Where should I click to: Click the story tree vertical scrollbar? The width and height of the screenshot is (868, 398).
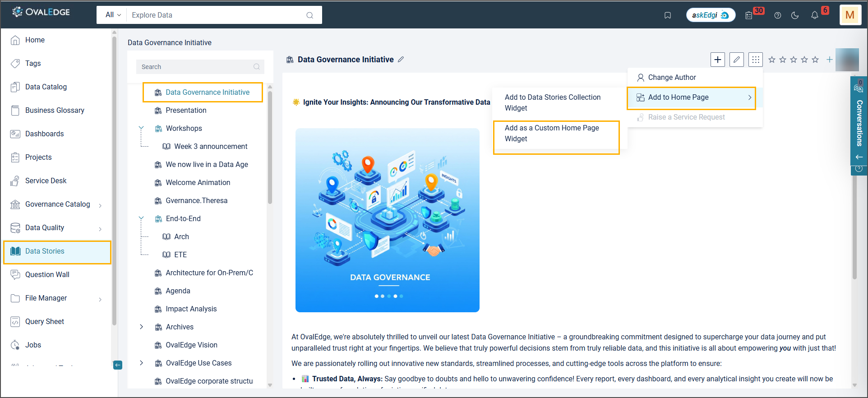click(270, 148)
